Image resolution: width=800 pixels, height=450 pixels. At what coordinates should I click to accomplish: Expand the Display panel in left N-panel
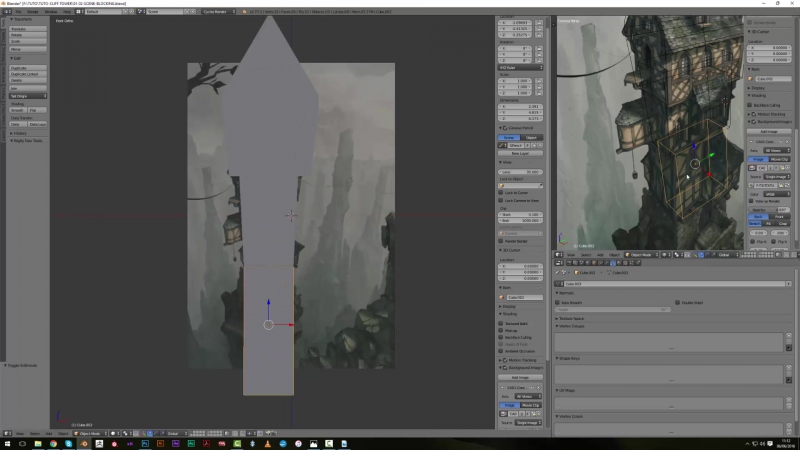(509, 307)
